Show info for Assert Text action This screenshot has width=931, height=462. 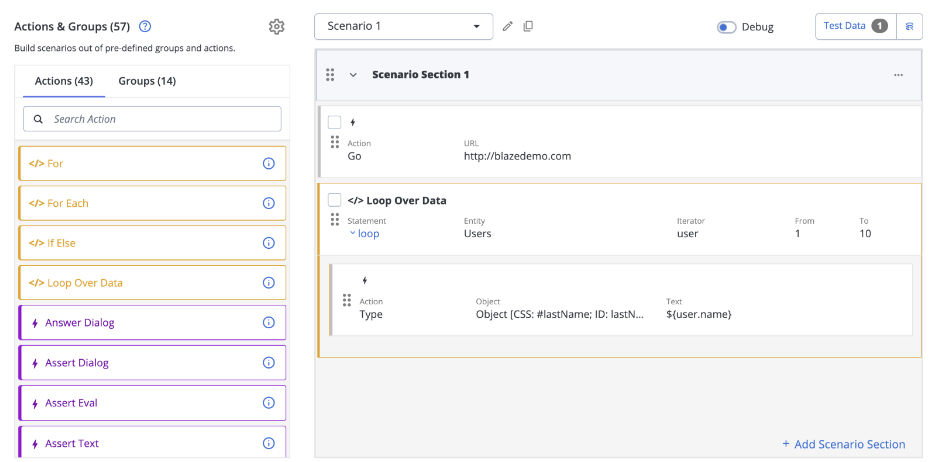(x=268, y=443)
